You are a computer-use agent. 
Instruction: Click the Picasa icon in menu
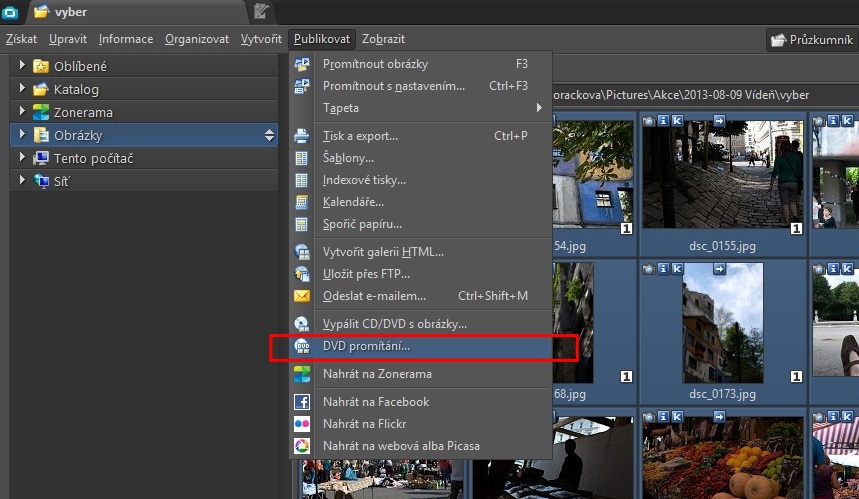[302, 446]
